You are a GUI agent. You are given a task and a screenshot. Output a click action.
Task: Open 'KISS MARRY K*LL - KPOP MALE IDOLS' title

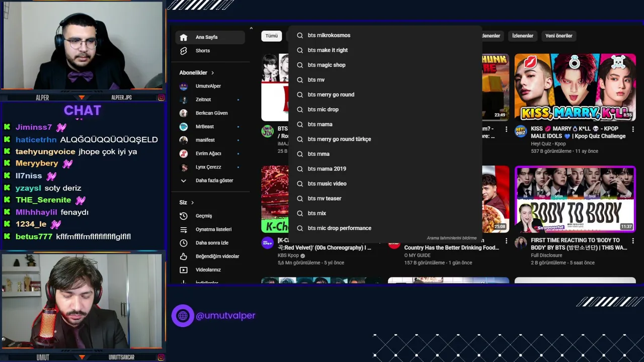[x=578, y=132]
